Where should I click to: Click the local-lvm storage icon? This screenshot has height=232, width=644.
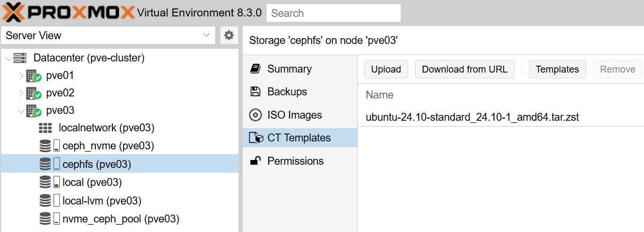coord(49,201)
